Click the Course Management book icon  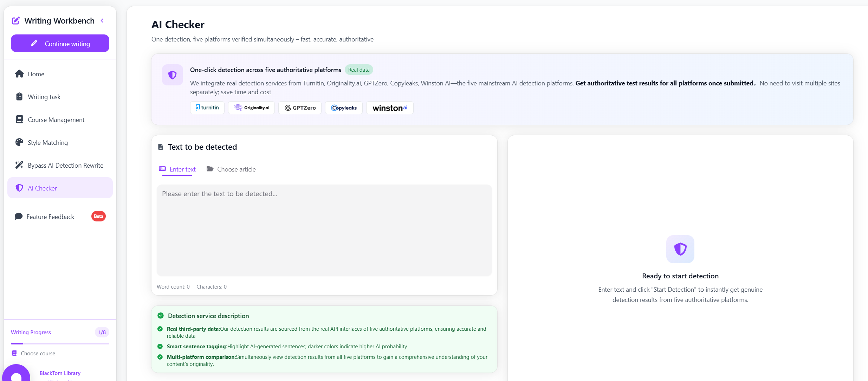[x=19, y=120]
